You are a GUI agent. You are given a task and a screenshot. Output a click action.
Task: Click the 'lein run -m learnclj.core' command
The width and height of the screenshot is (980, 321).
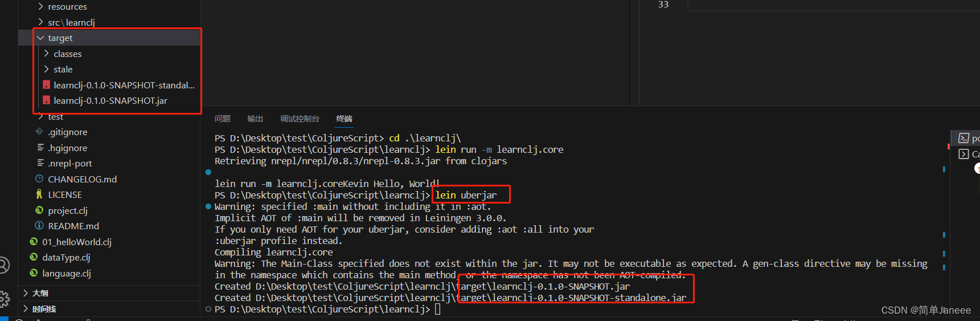499,149
